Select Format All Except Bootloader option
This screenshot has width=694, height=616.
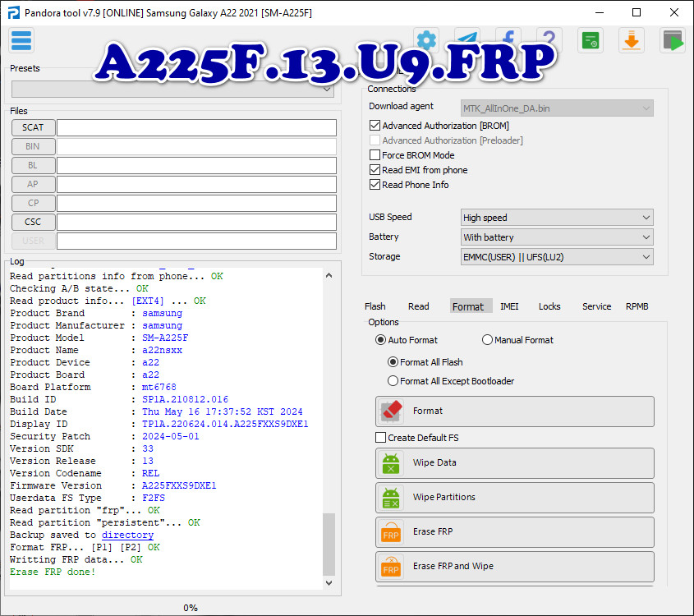(393, 381)
